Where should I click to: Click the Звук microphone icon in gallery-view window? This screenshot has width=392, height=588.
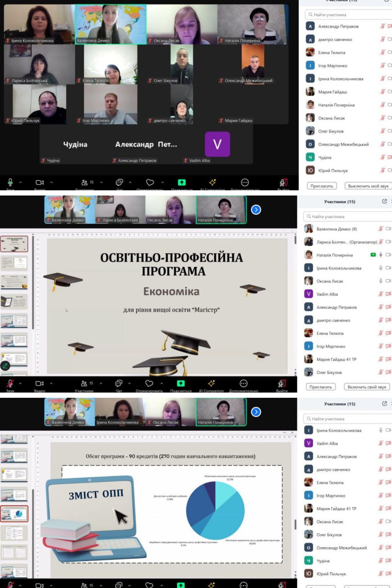point(10,182)
